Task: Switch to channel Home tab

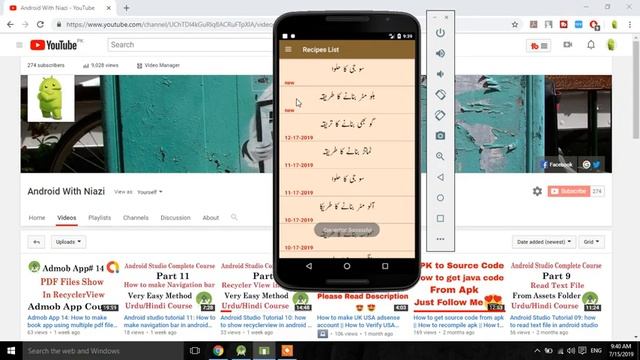Action: tap(37, 218)
